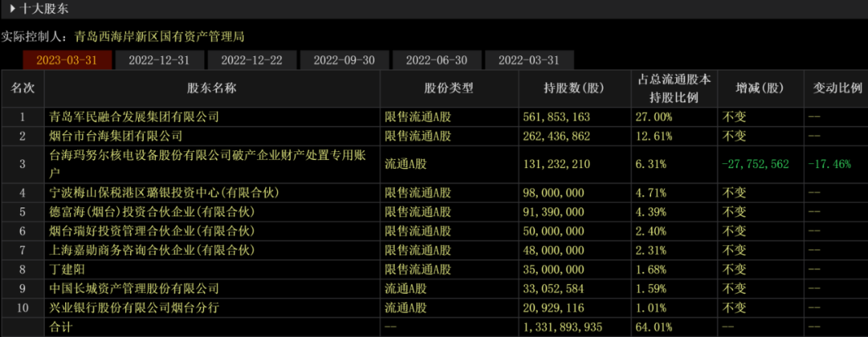868x337 pixels.
Task: Open the 2022-03-31 date tab
Action: (x=529, y=60)
